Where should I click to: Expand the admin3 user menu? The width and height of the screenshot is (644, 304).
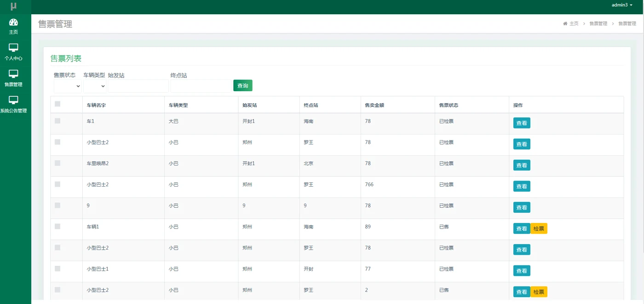622,5
